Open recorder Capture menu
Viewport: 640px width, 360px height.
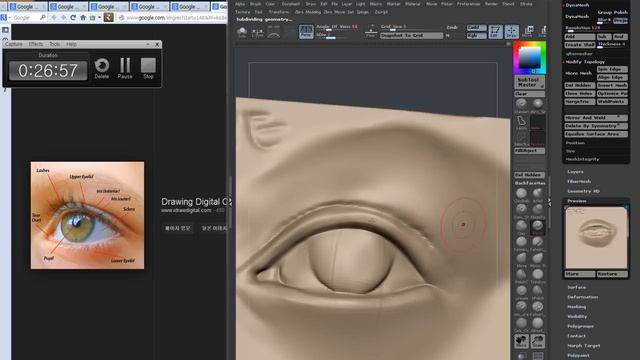click(13, 44)
